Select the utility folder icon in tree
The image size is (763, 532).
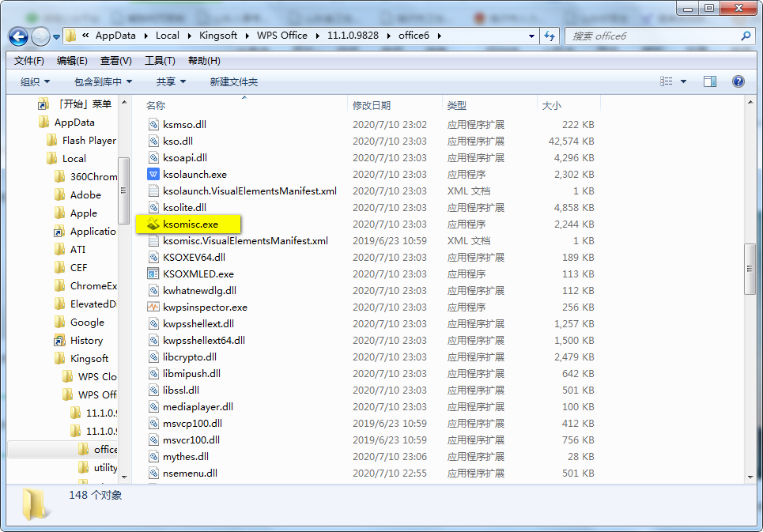[x=83, y=467]
